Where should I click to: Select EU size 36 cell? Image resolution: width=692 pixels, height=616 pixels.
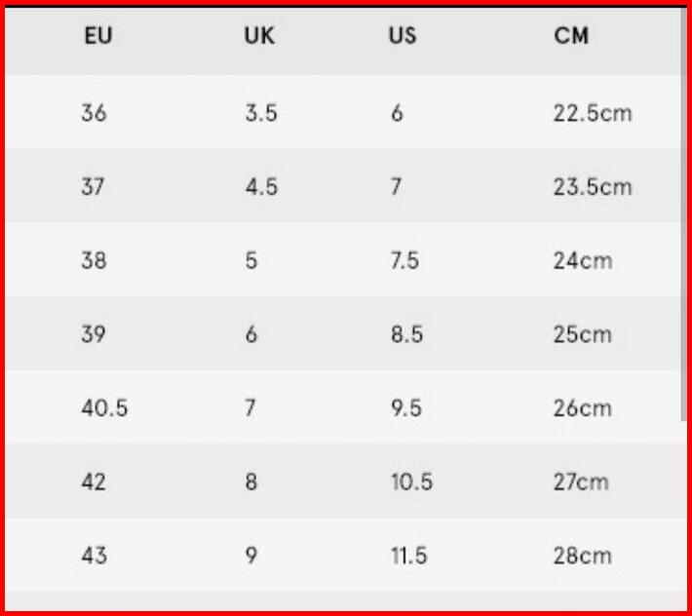tap(95, 113)
